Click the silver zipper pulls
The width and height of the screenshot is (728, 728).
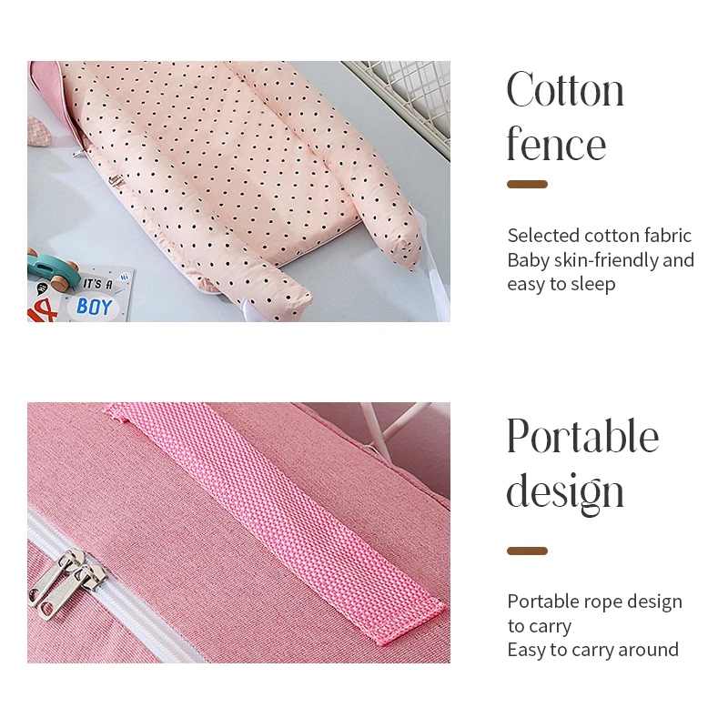tap(66, 582)
